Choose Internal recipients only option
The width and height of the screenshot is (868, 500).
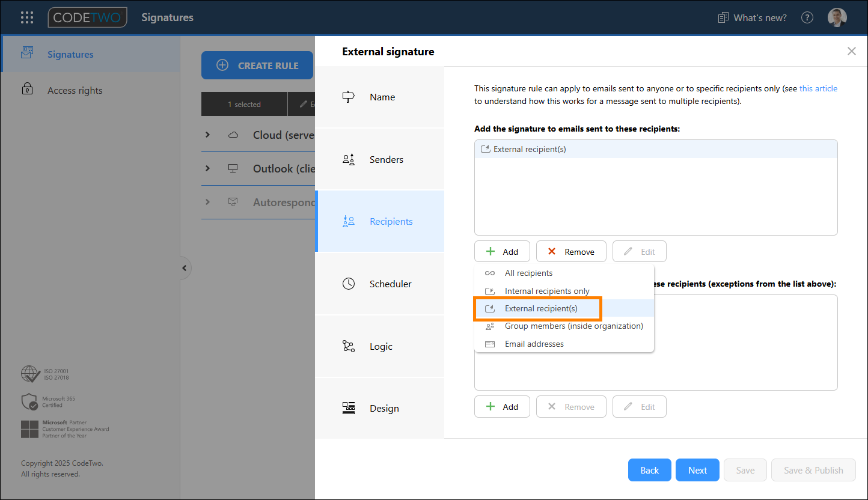[x=564, y=291]
